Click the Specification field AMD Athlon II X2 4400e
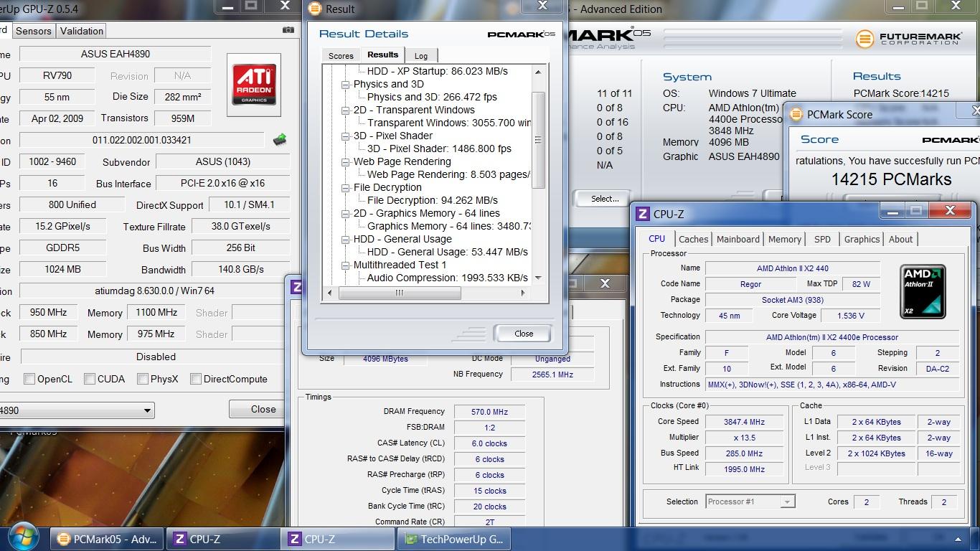 832,337
